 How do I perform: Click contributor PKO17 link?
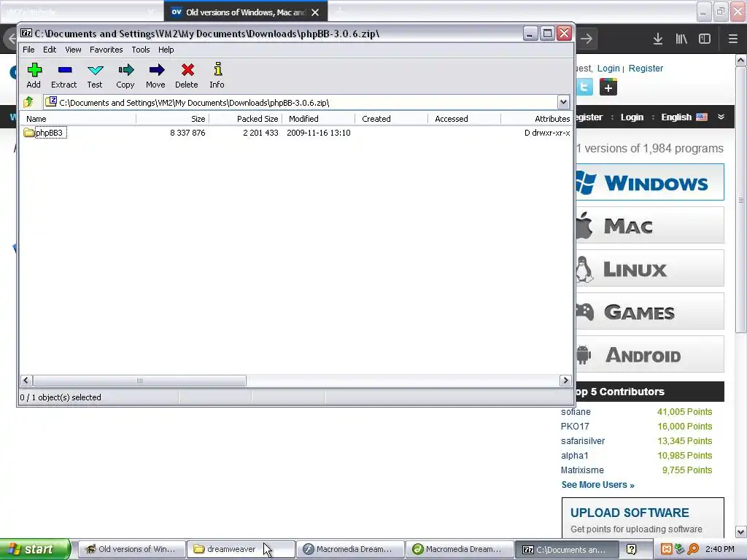pyautogui.click(x=575, y=426)
